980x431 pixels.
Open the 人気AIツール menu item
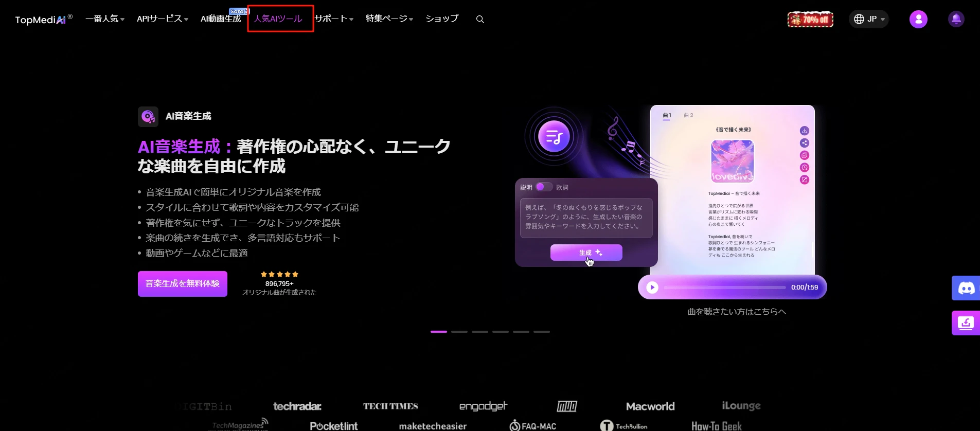pos(278,19)
